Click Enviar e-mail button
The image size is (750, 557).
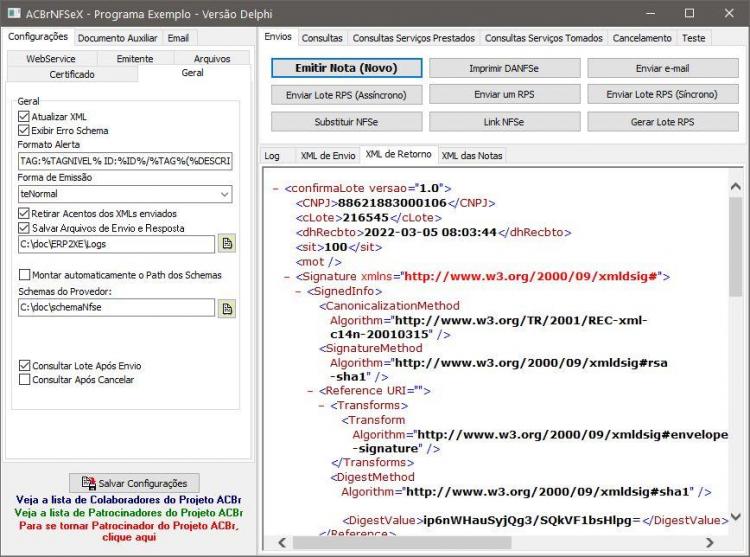[662, 68]
